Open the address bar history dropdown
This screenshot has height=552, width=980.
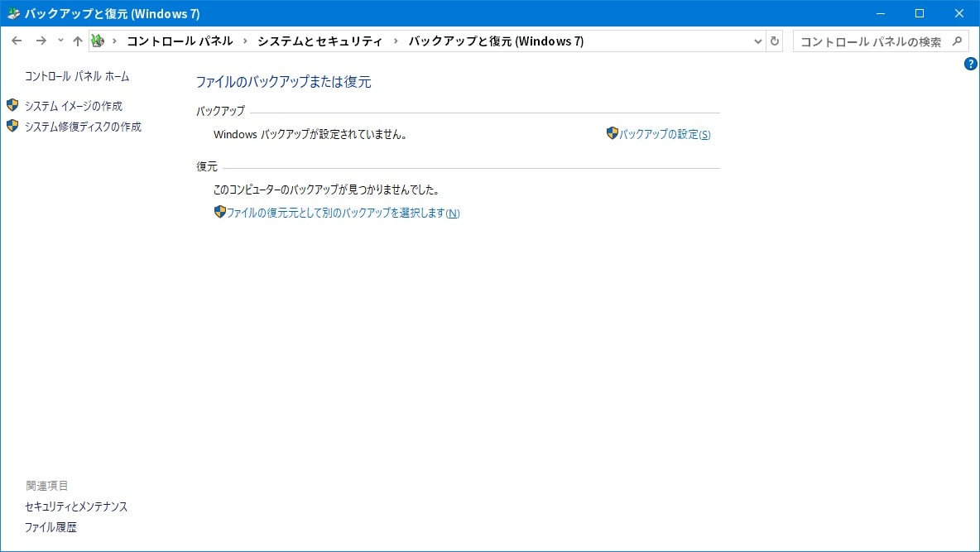757,41
